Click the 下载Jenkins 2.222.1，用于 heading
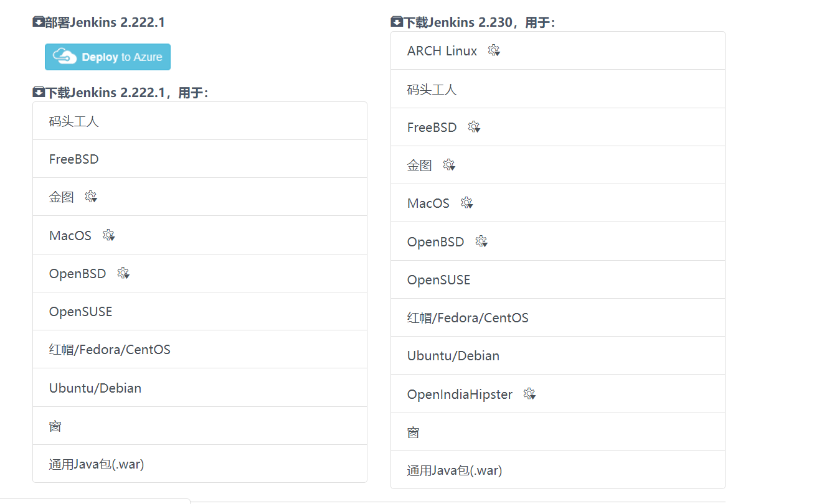The height and width of the screenshot is (504, 837). pyautogui.click(x=120, y=93)
